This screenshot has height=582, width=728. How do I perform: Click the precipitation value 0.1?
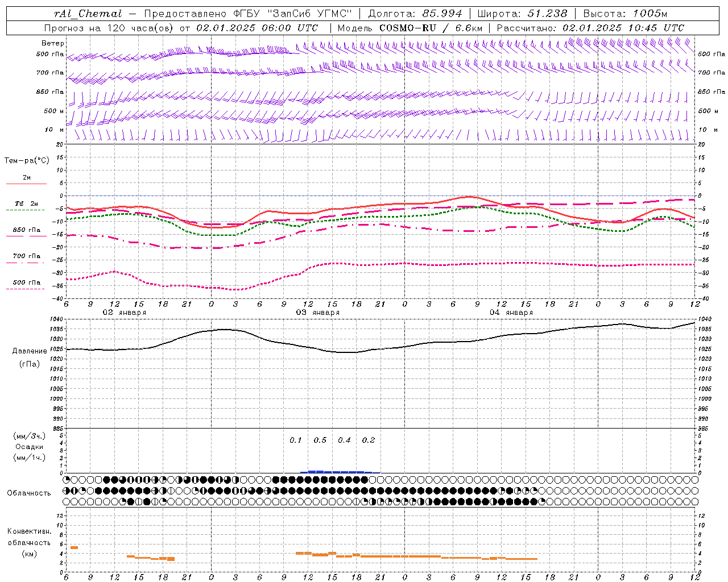[296, 440]
